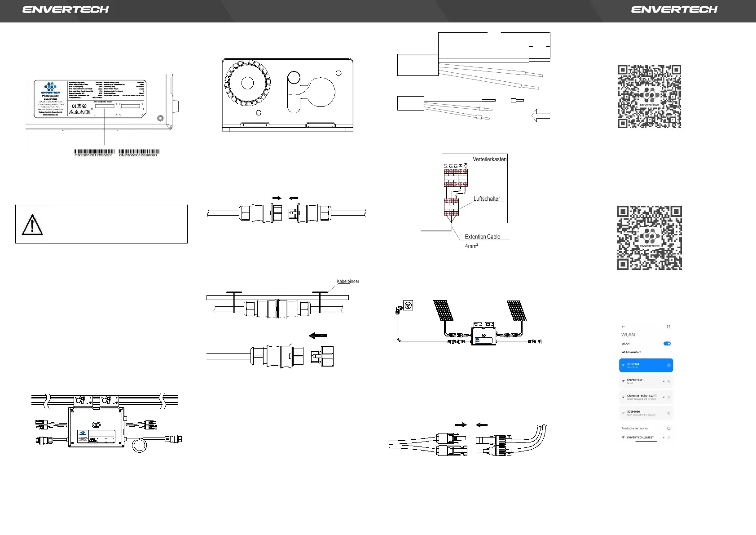756x535 pixels.
Task: Click the ENVERTECH logo in right header
Action: pos(674,9)
